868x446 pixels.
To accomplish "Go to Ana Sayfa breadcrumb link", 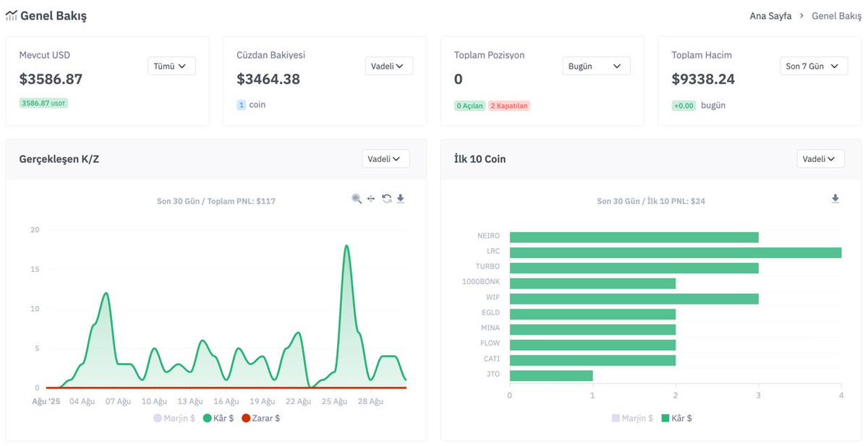I will point(770,16).
